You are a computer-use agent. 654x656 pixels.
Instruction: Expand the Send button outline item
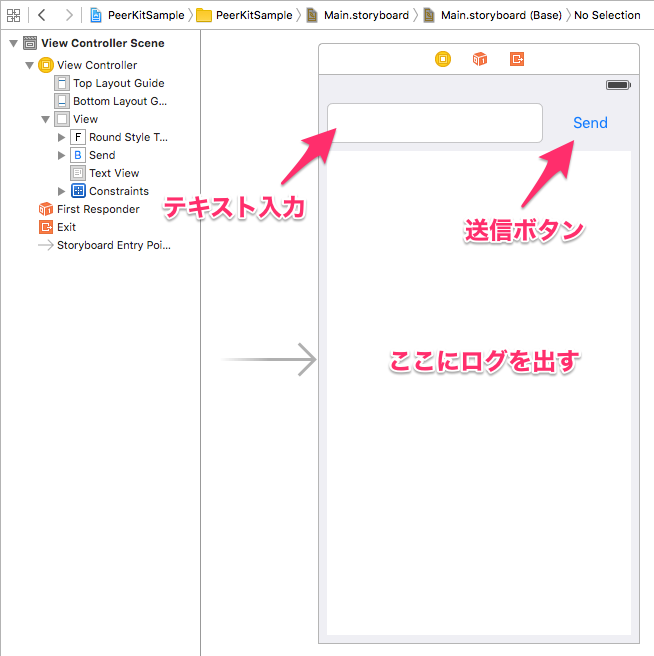click(62, 156)
